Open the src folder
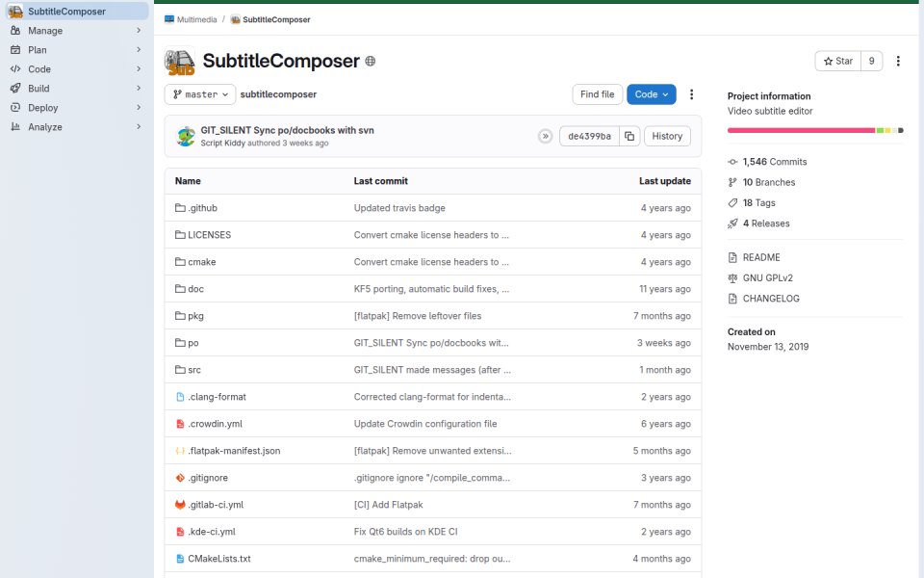The height and width of the screenshot is (578, 924). (x=194, y=370)
